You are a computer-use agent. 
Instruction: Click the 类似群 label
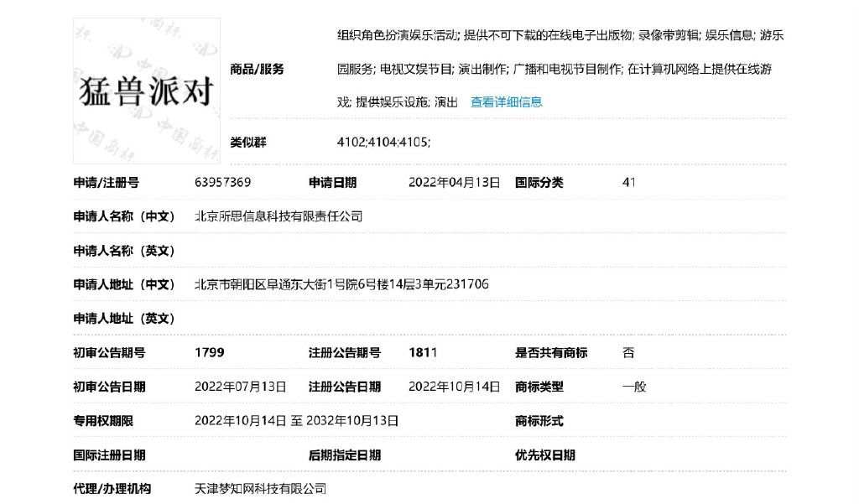248,143
